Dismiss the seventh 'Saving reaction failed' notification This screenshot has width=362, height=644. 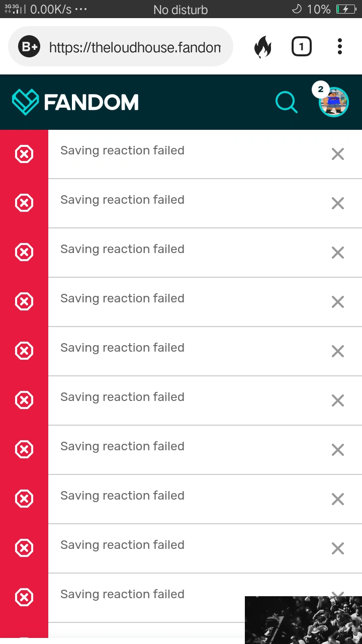pyautogui.click(x=338, y=450)
